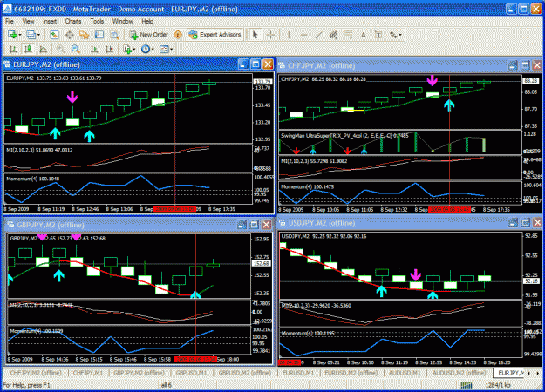Image resolution: width=545 pixels, height=392 pixels.
Task: Switch to the AUDUSD,M2 (offline) tab
Action: 459,373
